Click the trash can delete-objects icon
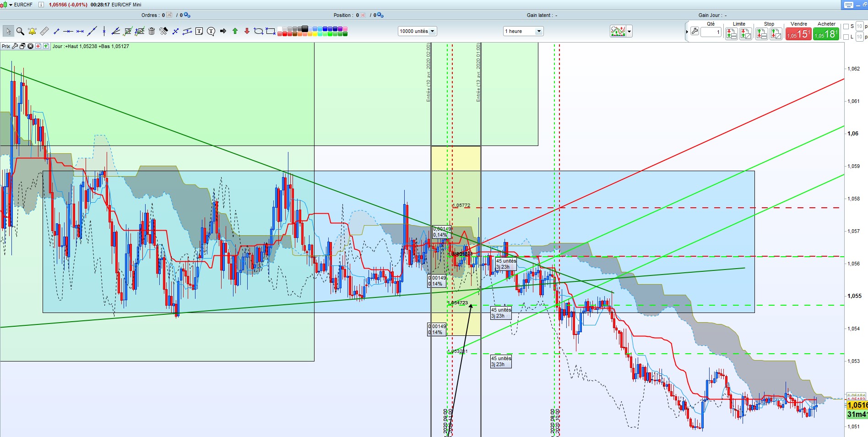The height and width of the screenshot is (437, 868). [152, 31]
